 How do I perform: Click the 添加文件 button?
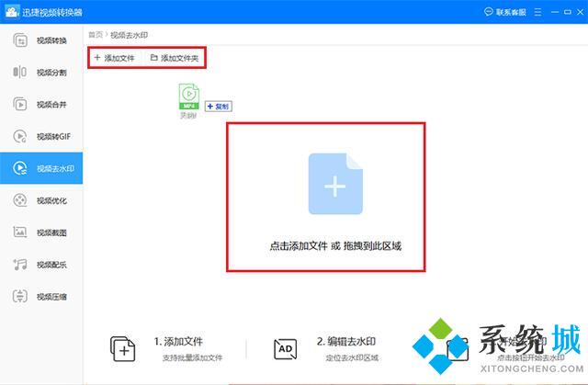114,58
